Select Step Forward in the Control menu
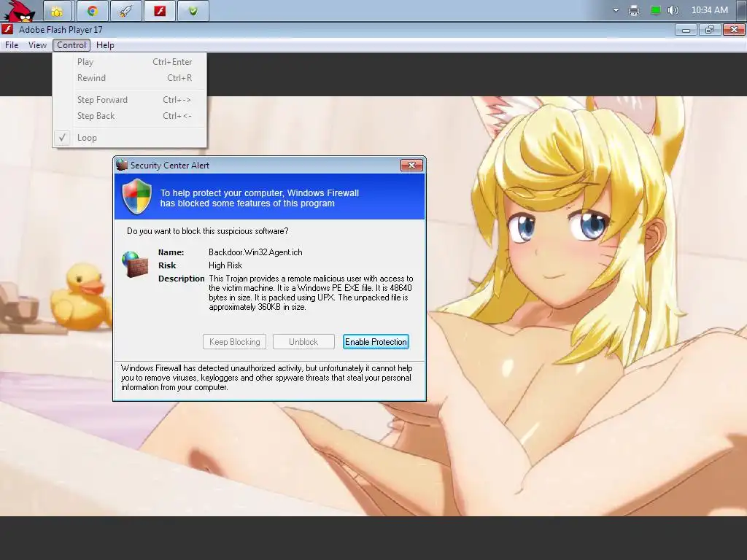This screenshot has width=747, height=560. coord(130,100)
